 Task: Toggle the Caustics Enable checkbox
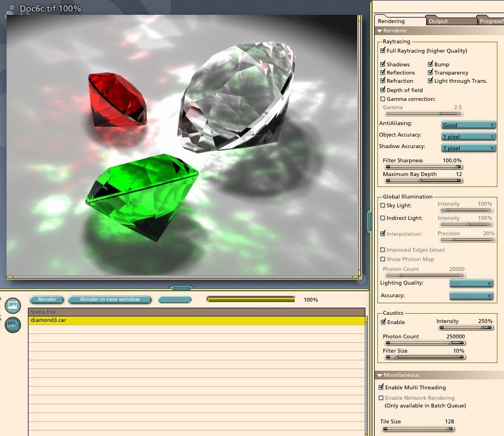(x=382, y=322)
